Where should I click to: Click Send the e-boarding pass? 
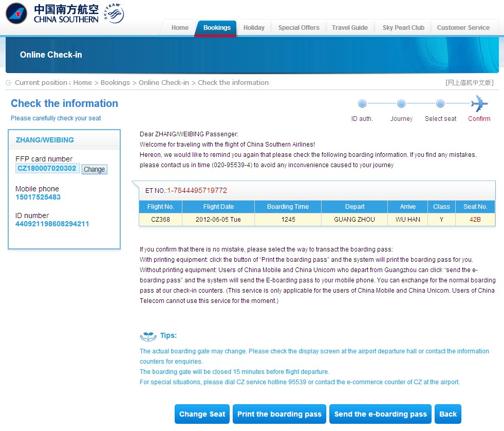click(380, 414)
